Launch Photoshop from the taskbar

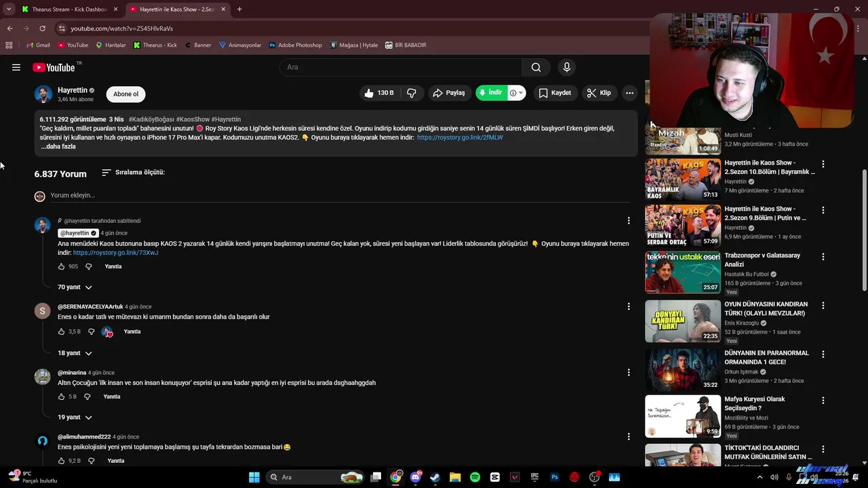554,477
